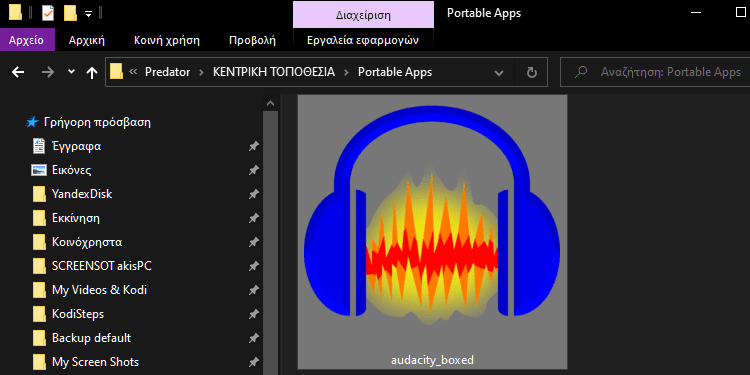750x375 pixels.
Task: Click the pin icon beside Backup default
Action: pos(254,338)
